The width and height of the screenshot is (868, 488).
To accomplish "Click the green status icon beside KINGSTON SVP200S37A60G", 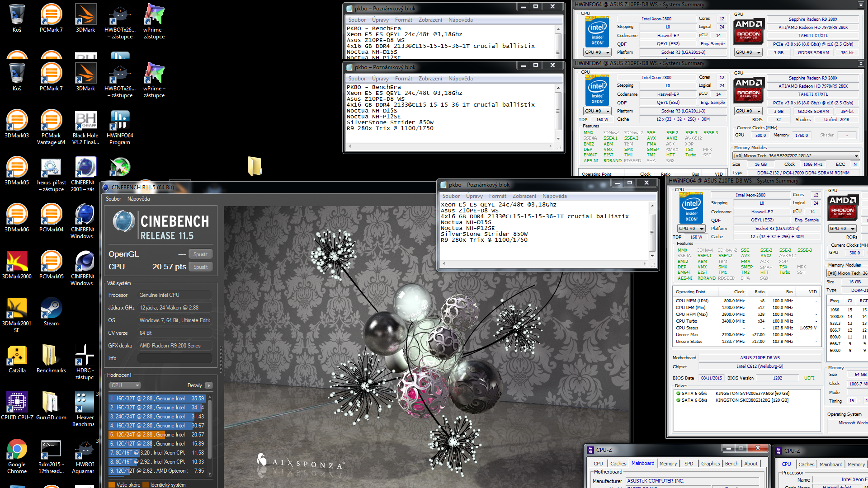I will (678, 394).
